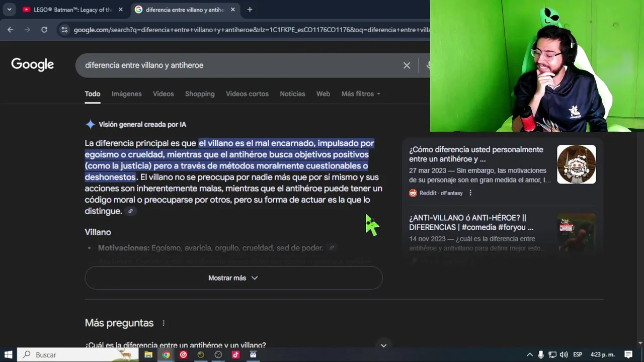Go to the Google logo homepage
This screenshot has width=644, height=362.
coord(32,64)
